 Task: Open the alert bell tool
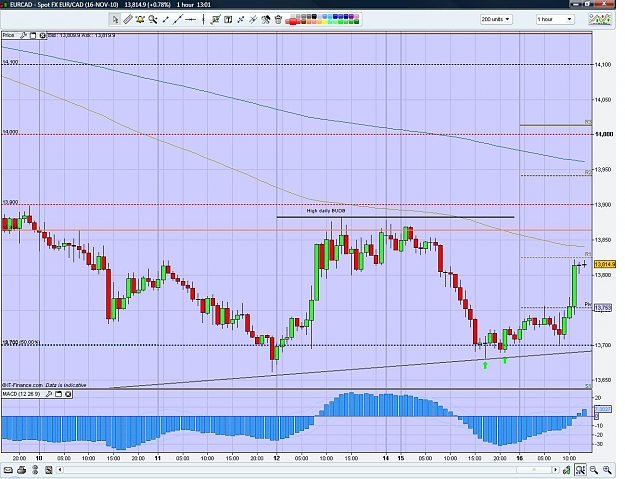[x=140, y=19]
